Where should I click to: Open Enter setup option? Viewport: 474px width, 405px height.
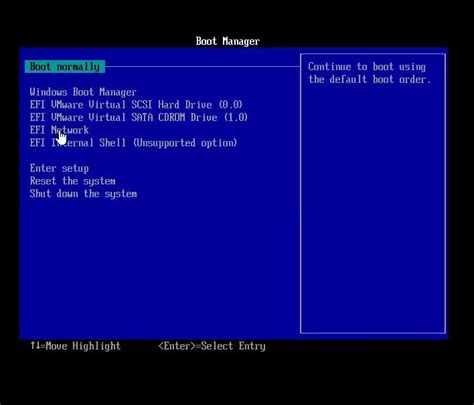pos(59,168)
